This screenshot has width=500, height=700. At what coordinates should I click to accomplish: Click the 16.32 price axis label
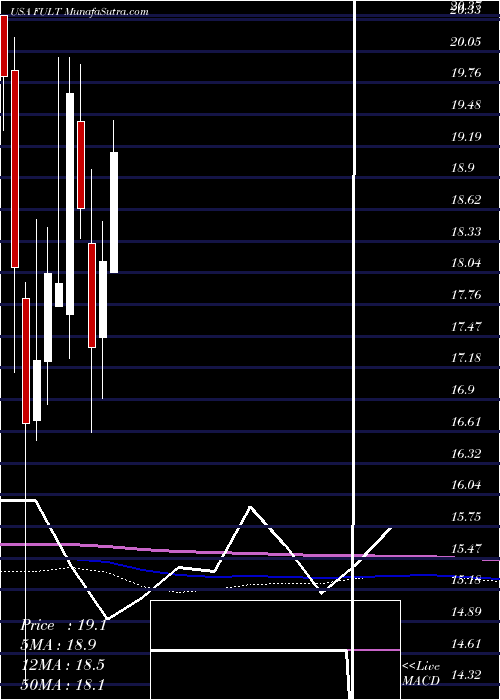(466, 453)
